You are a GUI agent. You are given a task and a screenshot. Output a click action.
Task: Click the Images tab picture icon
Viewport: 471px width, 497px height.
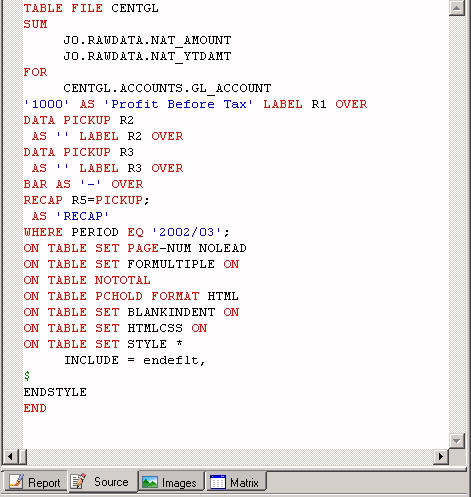point(150,482)
